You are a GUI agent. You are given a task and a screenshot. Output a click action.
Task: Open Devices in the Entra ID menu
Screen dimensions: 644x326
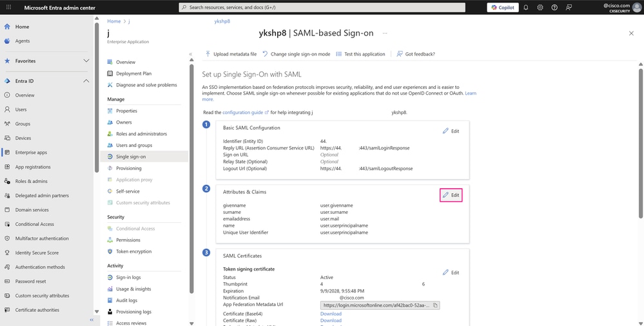click(23, 139)
